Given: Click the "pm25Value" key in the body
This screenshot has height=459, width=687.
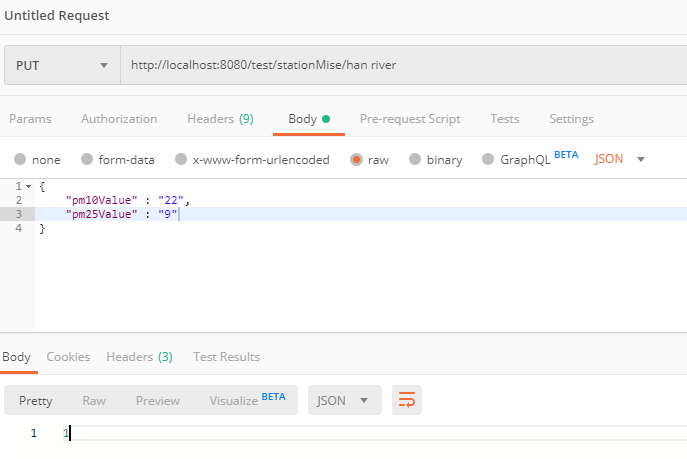Looking at the screenshot, I should click(x=101, y=214).
